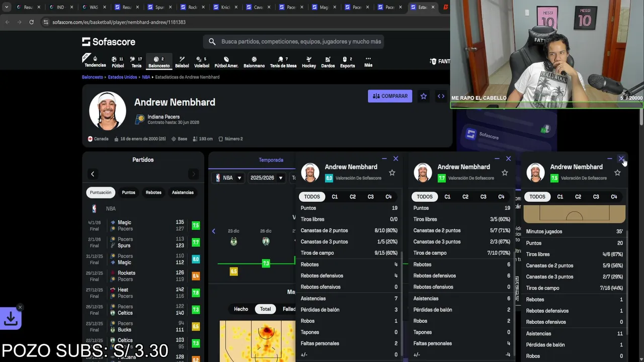Star the 7.7-rated Nembhard popup
The image size is (644, 362).
coord(505,172)
